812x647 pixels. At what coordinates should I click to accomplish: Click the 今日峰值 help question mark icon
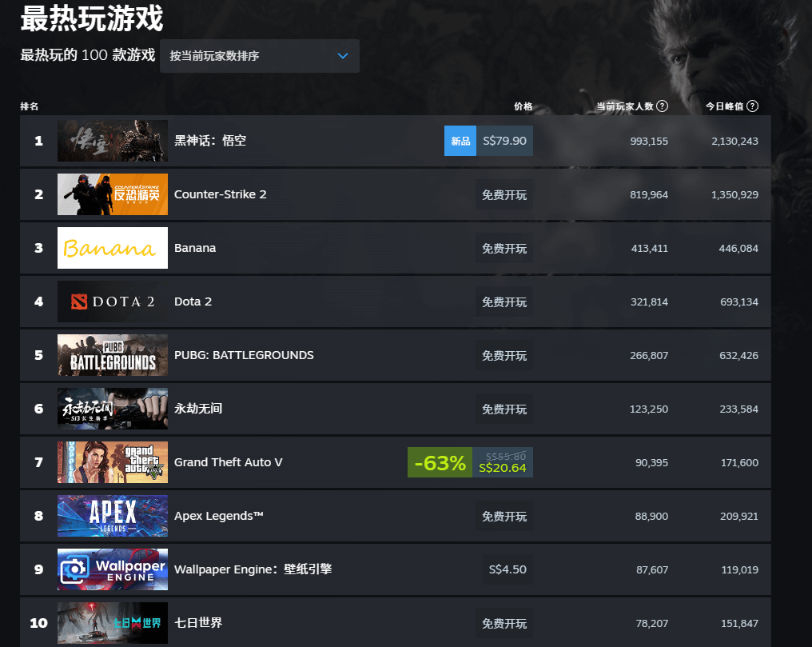point(752,106)
